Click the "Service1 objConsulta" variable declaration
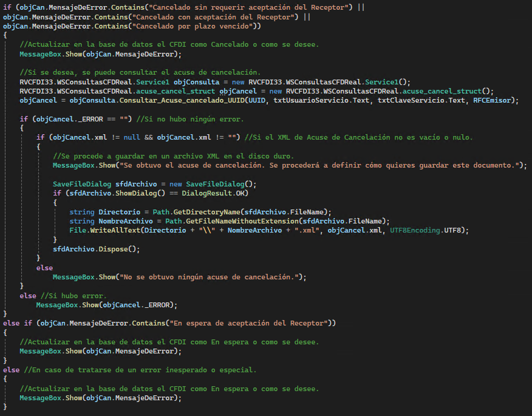Screen dimensions: 532x416 [178, 82]
